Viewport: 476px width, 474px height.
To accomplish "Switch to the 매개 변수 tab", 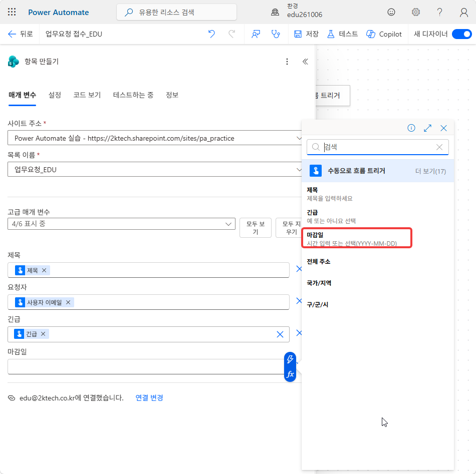I will click(x=22, y=95).
